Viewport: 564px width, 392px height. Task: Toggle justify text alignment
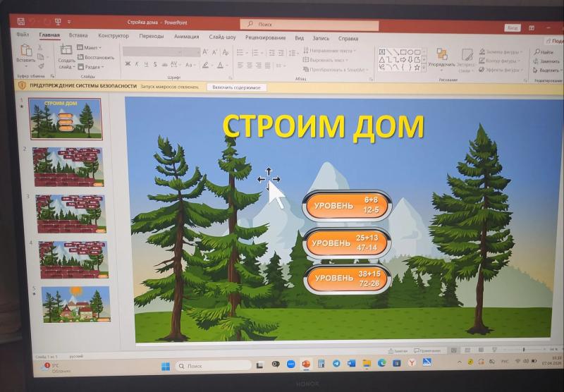point(268,66)
